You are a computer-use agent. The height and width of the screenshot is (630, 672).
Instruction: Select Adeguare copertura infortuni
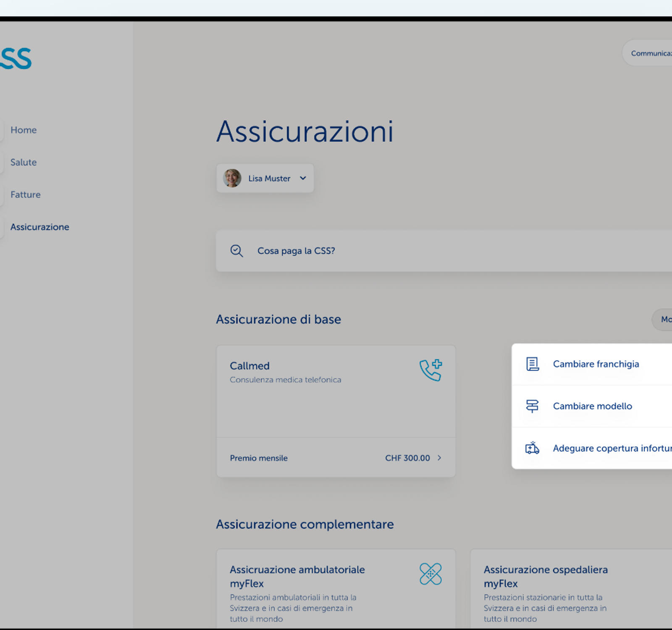point(611,448)
